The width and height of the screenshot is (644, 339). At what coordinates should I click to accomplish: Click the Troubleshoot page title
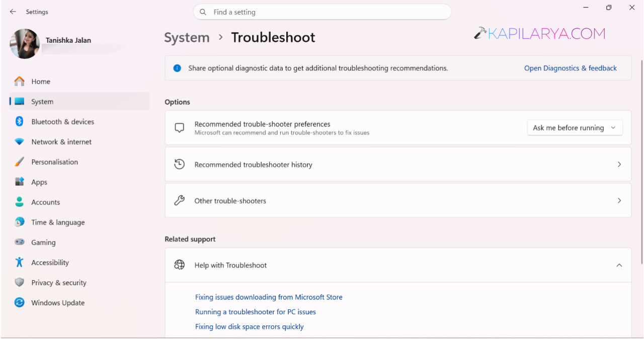273,37
